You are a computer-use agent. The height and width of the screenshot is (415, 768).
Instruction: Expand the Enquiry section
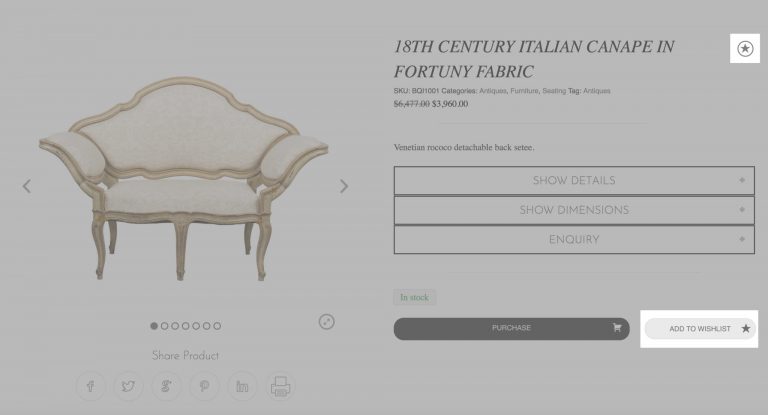point(574,240)
